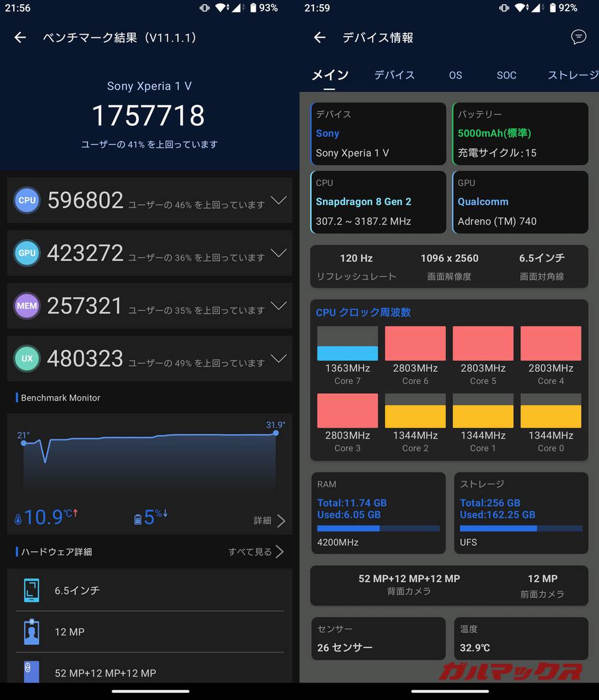Click the GPU score badge icon
The width and height of the screenshot is (599, 700).
tap(26, 253)
